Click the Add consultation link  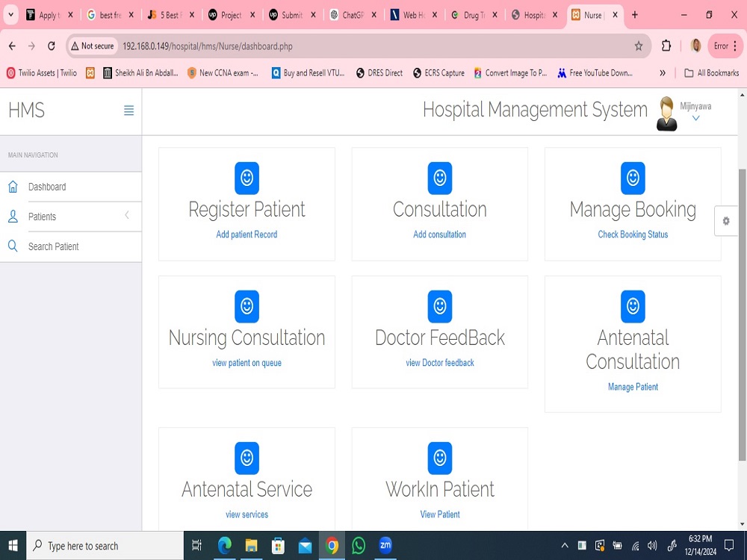coord(440,234)
